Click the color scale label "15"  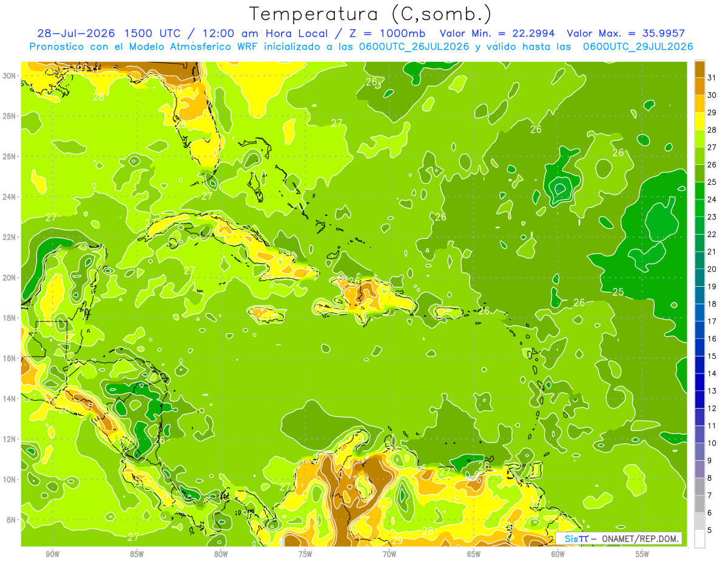[712, 356]
